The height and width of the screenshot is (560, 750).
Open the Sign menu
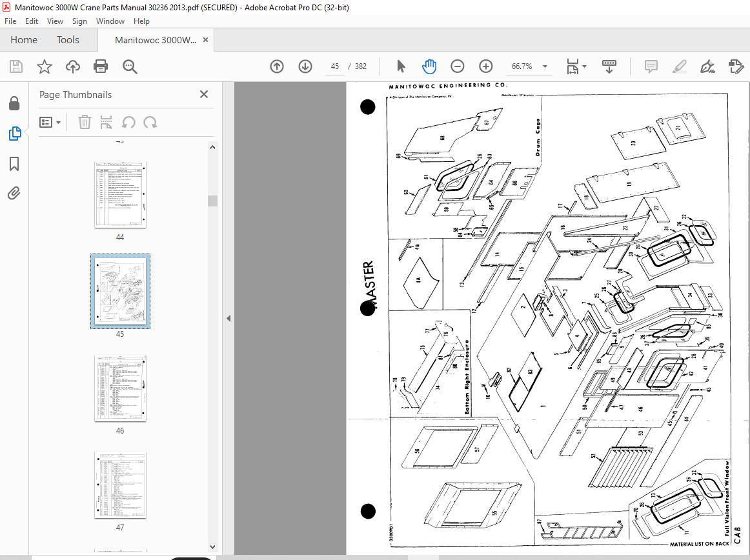click(79, 21)
